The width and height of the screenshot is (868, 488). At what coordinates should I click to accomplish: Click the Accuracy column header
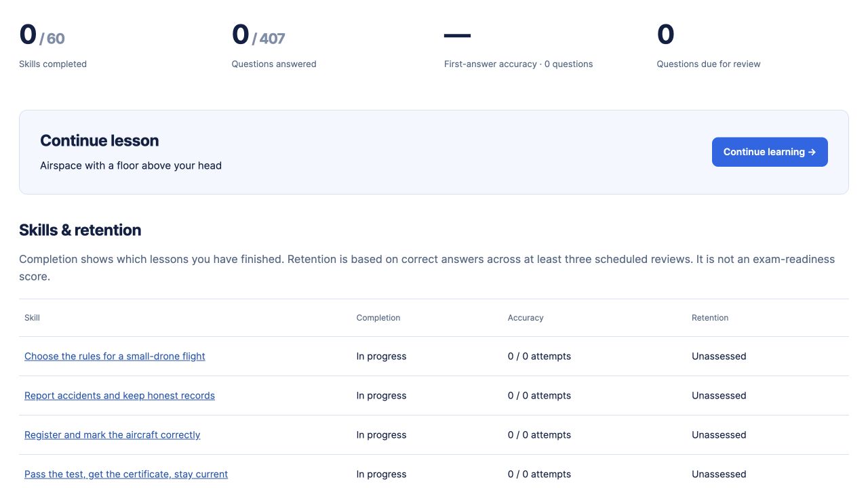point(526,318)
